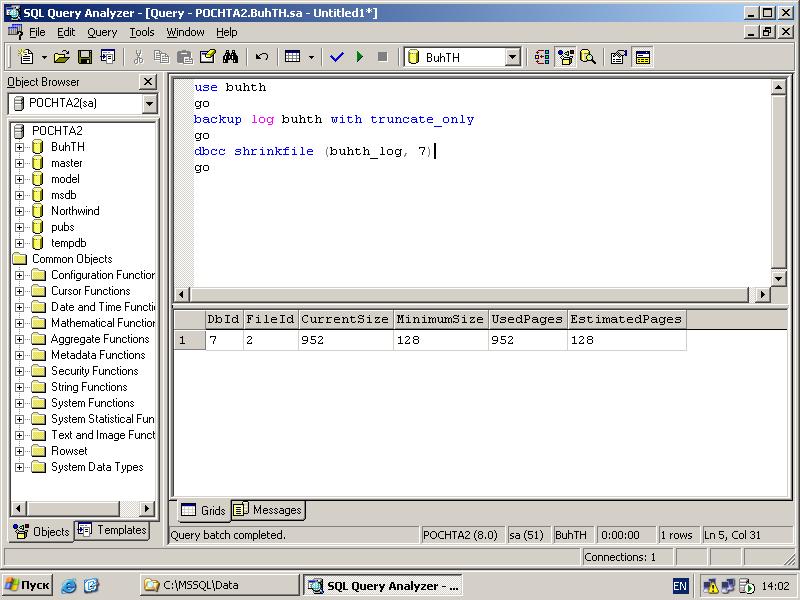This screenshot has width=800, height=600.
Task: Click the Save query floppy disk icon
Action: pyautogui.click(x=85, y=57)
